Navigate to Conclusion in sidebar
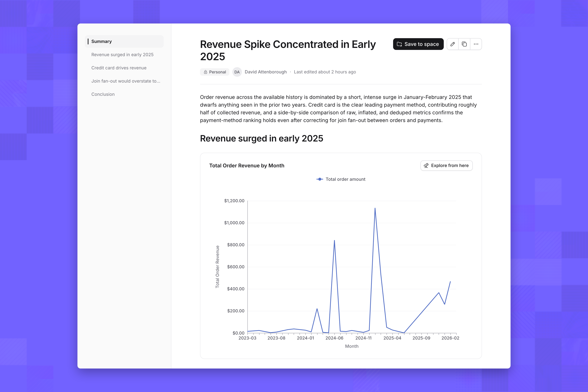Viewport: 588px width, 392px height. click(x=103, y=94)
